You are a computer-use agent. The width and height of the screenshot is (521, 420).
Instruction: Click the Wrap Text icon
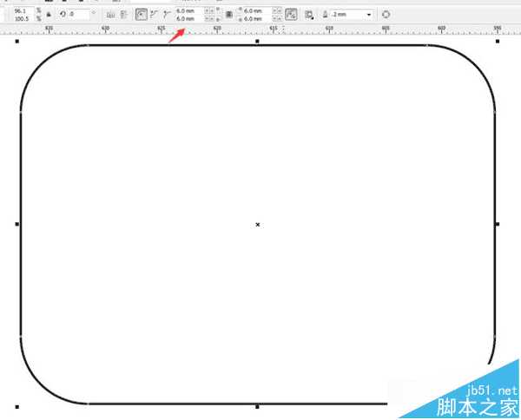pyautogui.click(x=309, y=15)
